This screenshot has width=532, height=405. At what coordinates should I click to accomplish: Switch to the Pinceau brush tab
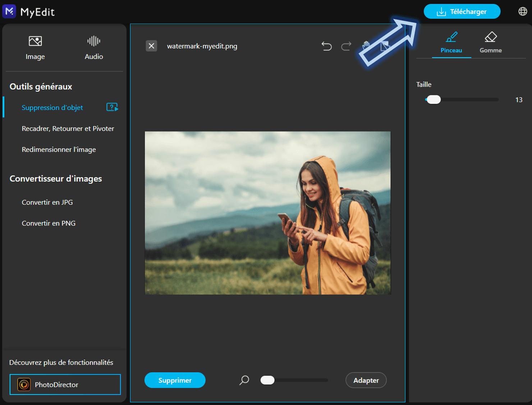pyautogui.click(x=451, y=43)
